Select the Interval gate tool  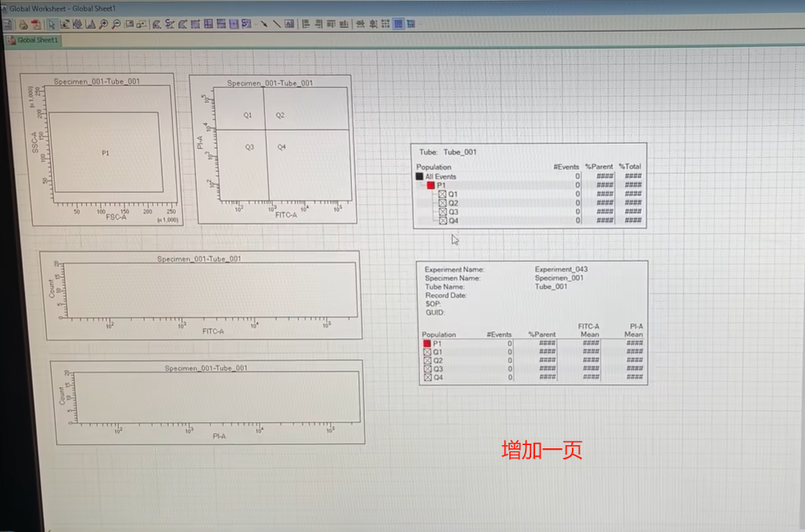tap(234, 24)
